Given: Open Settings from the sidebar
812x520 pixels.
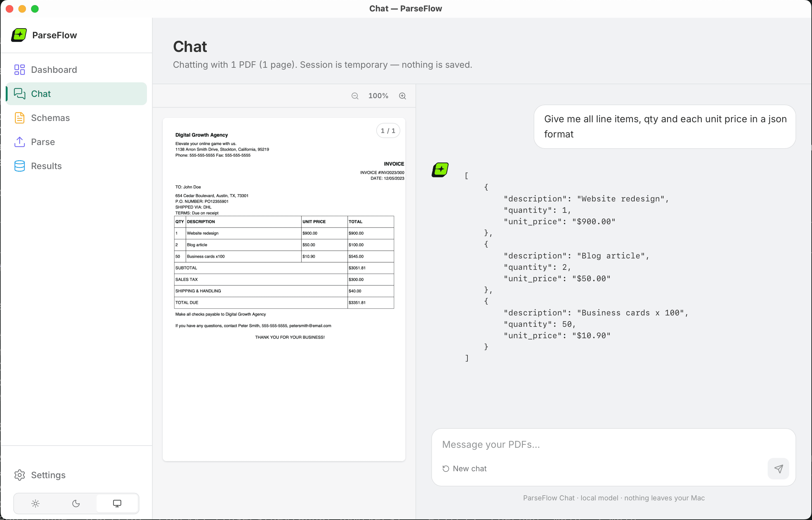Looking at the screenshot, I should (x=76, y=475).
